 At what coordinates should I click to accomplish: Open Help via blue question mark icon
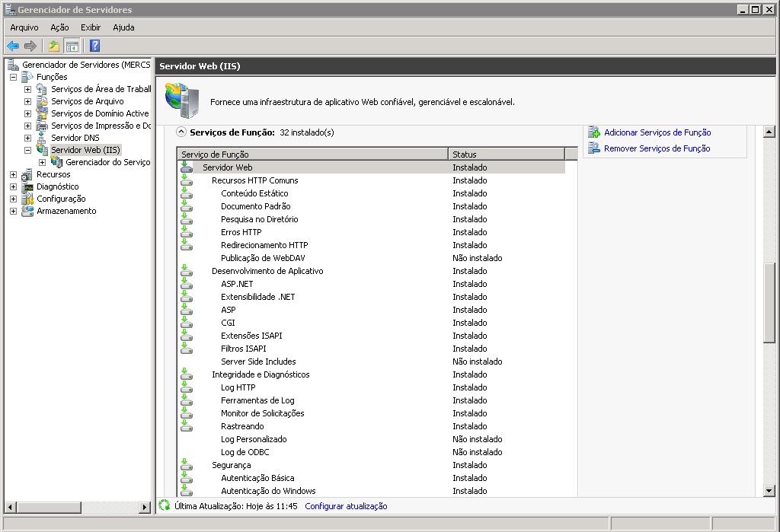tap(94, 46)
